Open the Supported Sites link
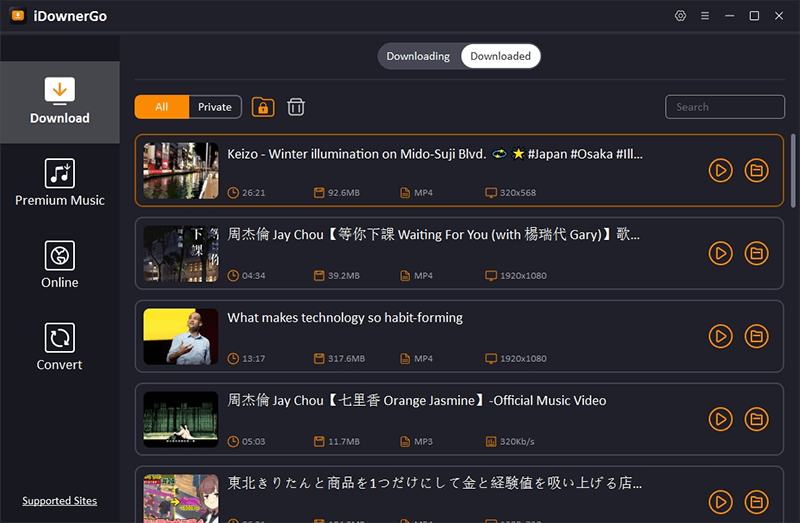Viewport: 800px width, 523px height. [60, 501]
